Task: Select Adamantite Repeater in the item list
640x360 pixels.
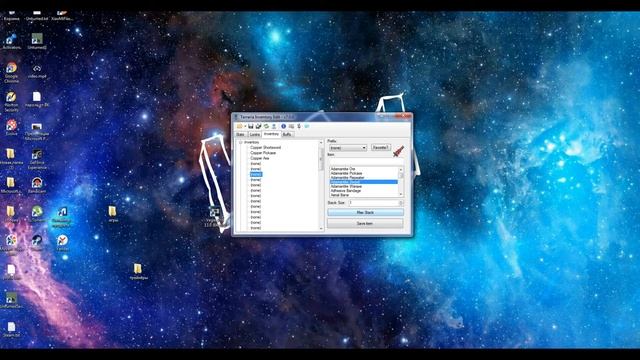Action: 347,178
